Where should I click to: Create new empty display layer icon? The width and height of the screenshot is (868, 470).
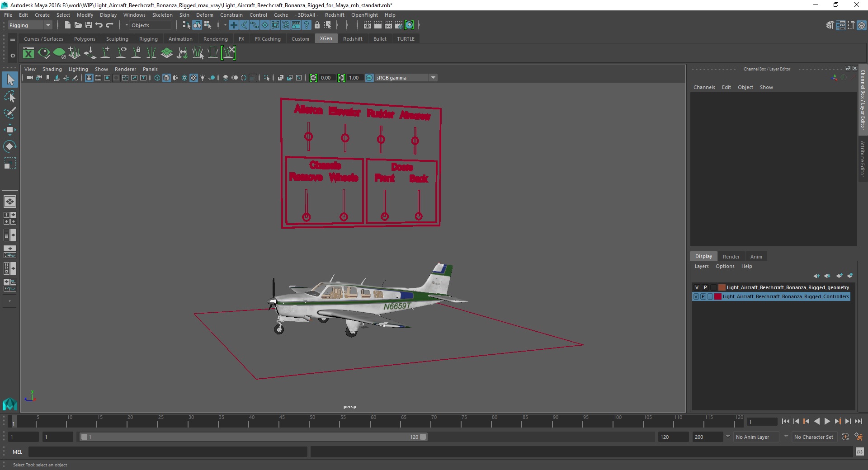tap(840, 276)
